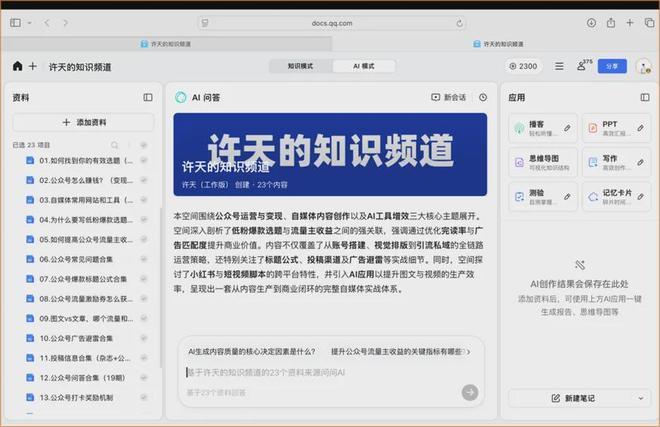The width and height of the screenshot is (660, 427).
Task: Click the 许天的知识频道 banner image
Action: pyautogui.click(x=330, y=154)
